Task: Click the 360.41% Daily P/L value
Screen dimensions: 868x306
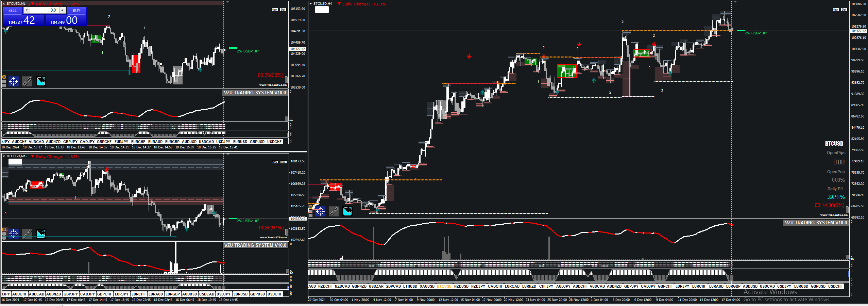Action: click(x=836, y=197)
